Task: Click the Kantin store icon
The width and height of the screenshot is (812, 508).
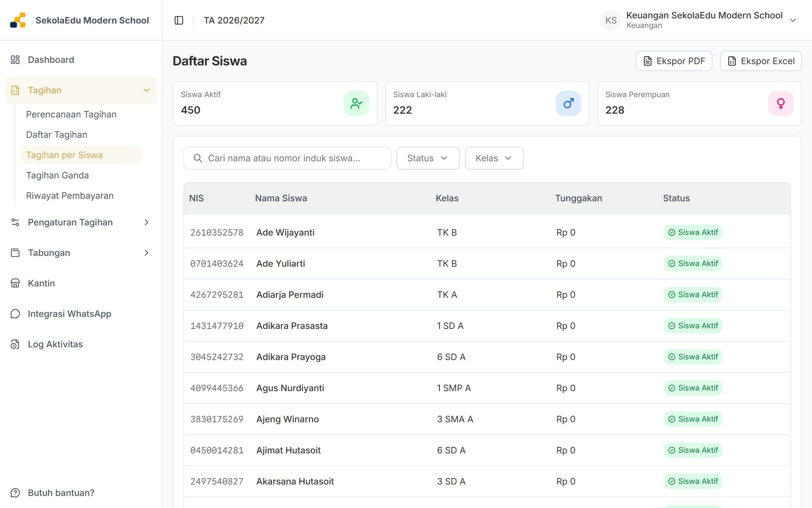Action: point(15,283)
